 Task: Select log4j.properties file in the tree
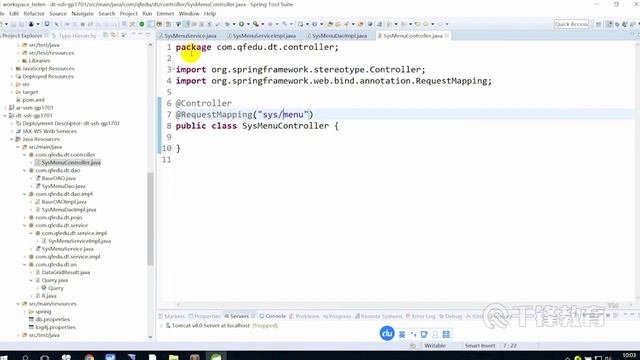point(56,327)
